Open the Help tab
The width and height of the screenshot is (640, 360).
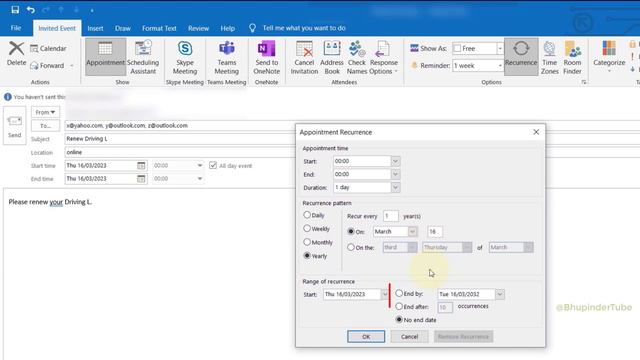tap(227, 28)
